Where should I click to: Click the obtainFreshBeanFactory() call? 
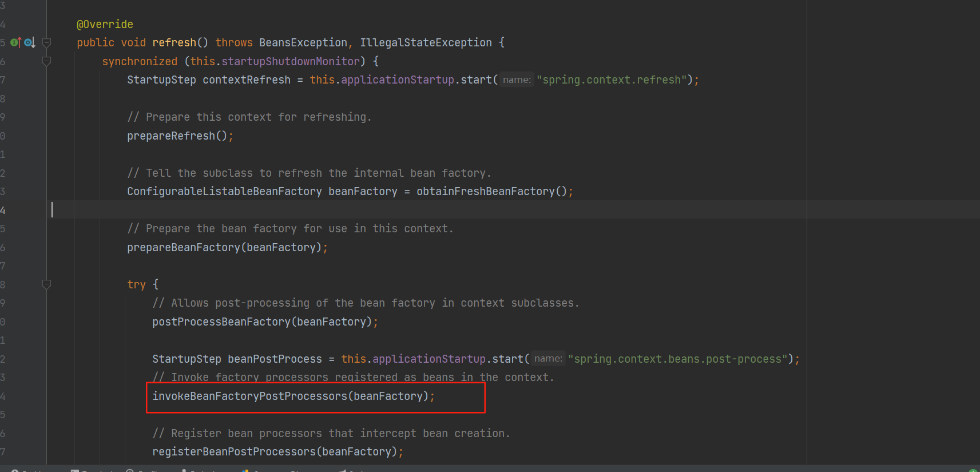[x=491, y=191]
